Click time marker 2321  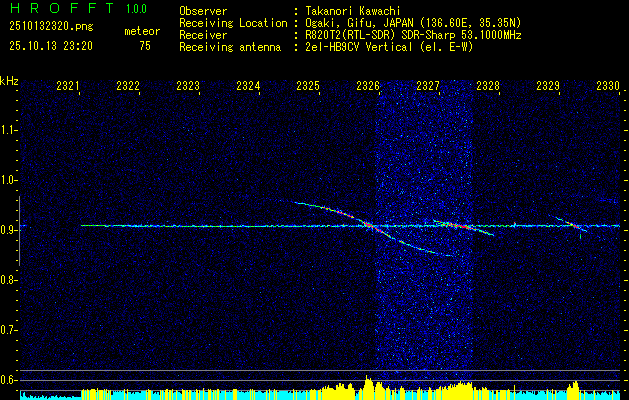(x=68, y=86)
